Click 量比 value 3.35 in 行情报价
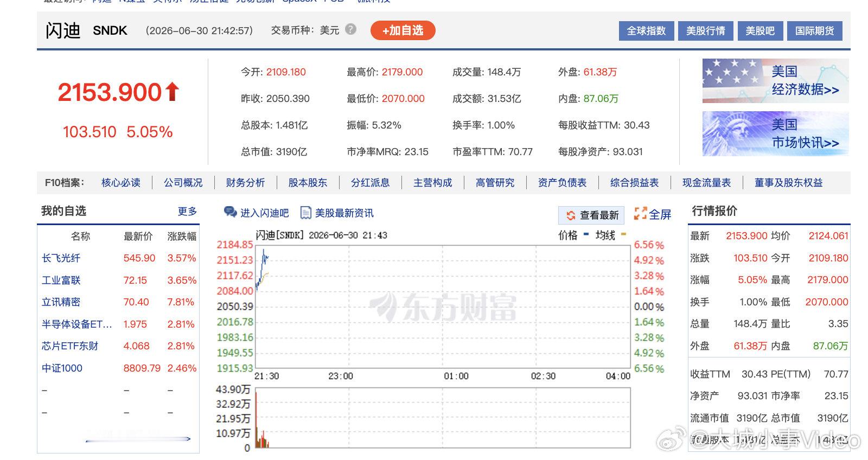Viewport: 868px width, 460px height. (x=838, y=324)
